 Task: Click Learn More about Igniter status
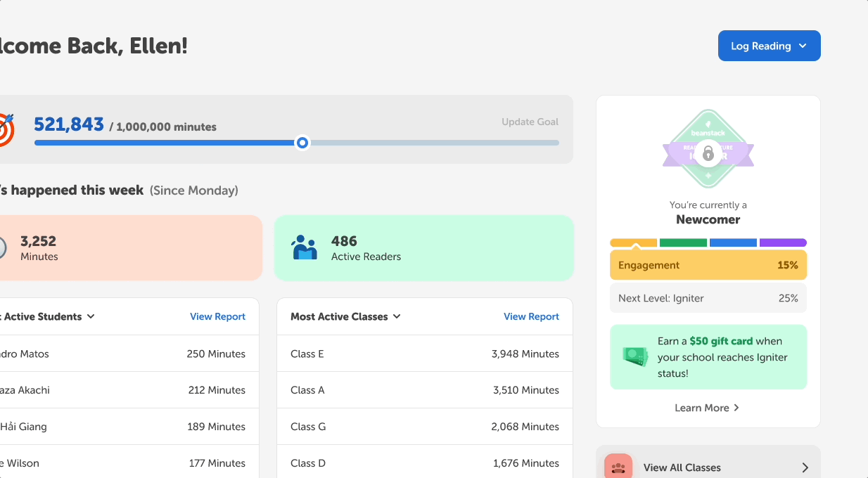(x=703, y=407)
